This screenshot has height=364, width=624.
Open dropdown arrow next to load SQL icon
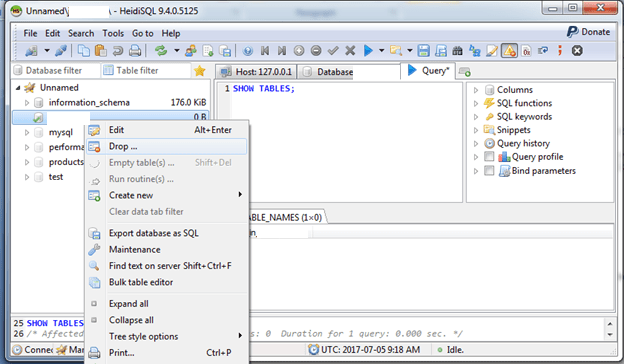(409, 51)
